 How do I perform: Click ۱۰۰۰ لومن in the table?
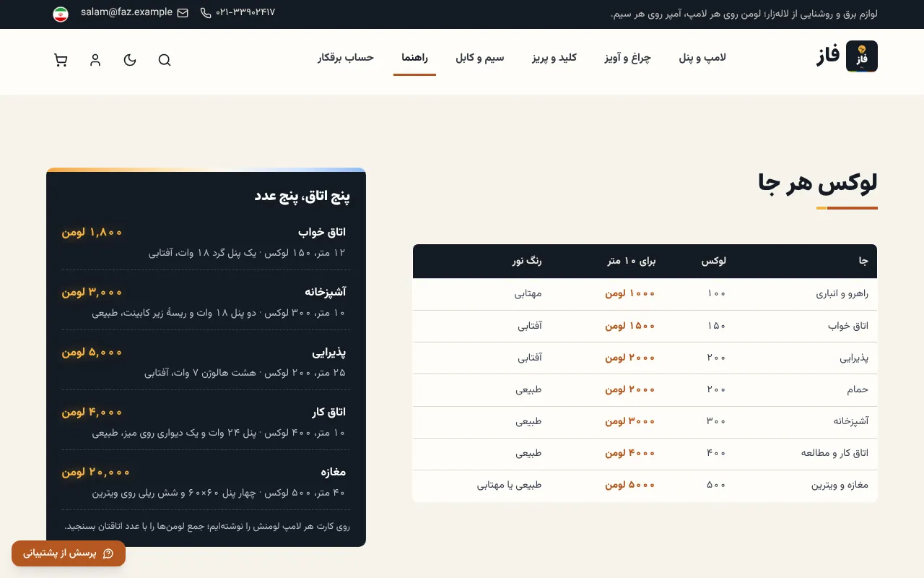pos(630,294)
